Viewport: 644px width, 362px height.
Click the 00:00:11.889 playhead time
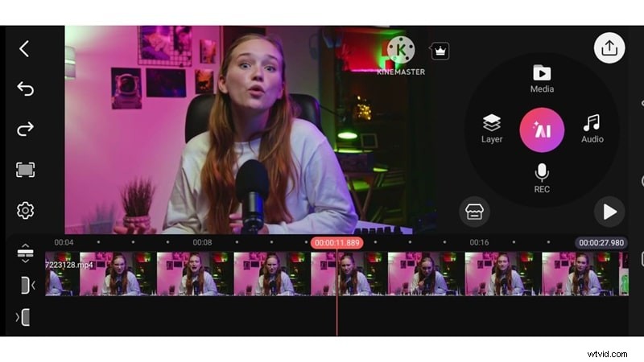pyautogui.click(x=336, y=243)
